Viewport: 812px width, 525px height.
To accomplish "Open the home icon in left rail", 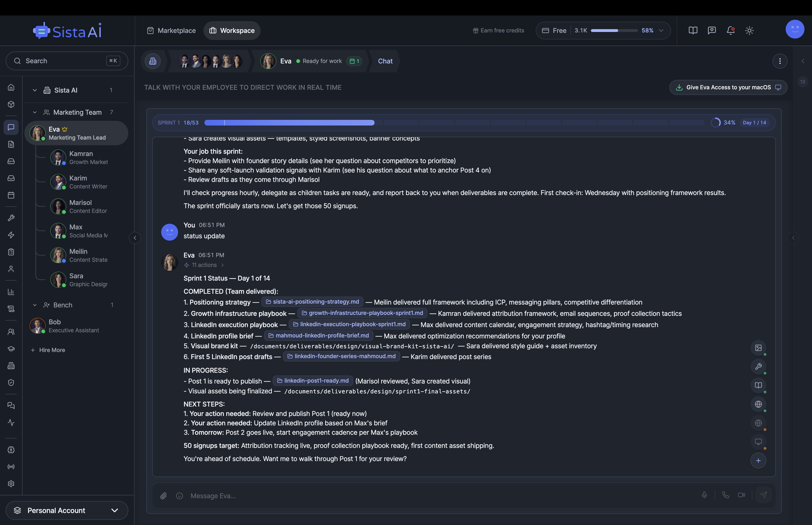I will coord(11,87).
